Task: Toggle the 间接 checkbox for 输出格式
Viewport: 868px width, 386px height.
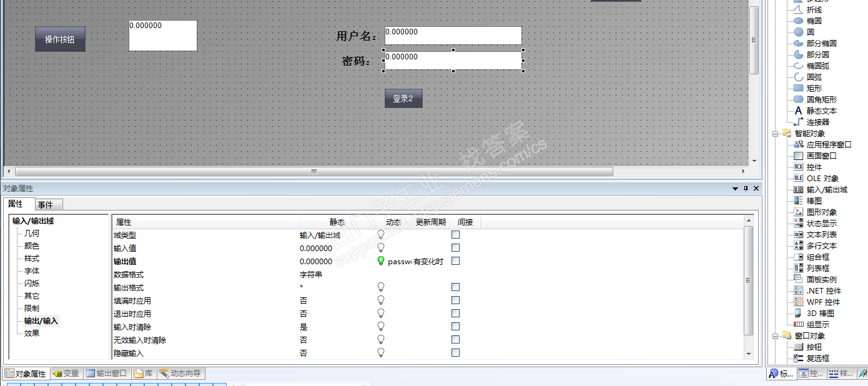Action: point(455,287)
